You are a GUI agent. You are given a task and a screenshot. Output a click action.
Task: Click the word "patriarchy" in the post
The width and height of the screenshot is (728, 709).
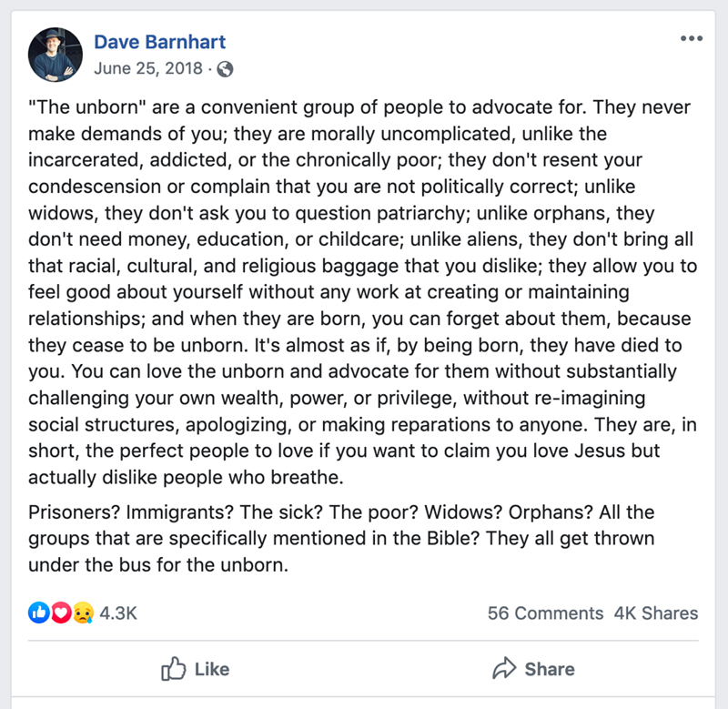[420, 213]
